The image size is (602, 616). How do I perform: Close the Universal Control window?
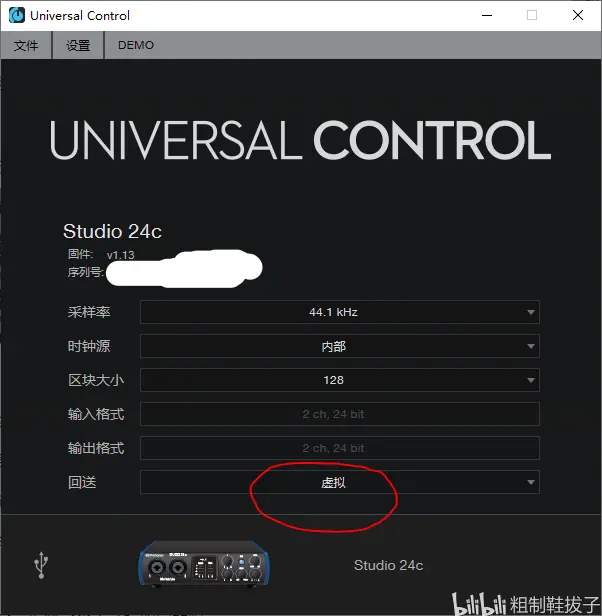point(578,15)
